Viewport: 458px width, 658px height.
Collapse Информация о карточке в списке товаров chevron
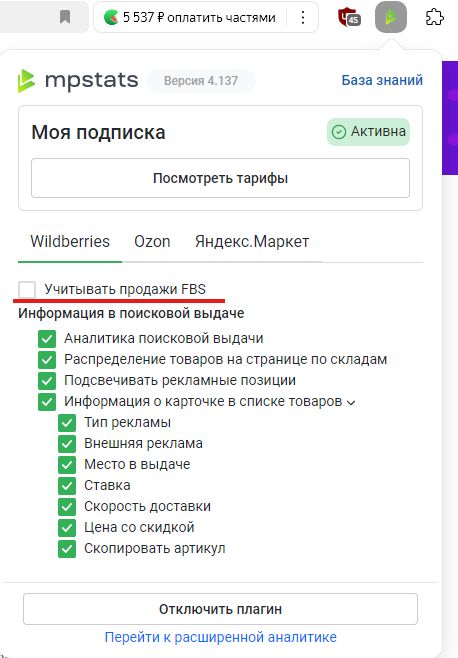pos(351,402)
